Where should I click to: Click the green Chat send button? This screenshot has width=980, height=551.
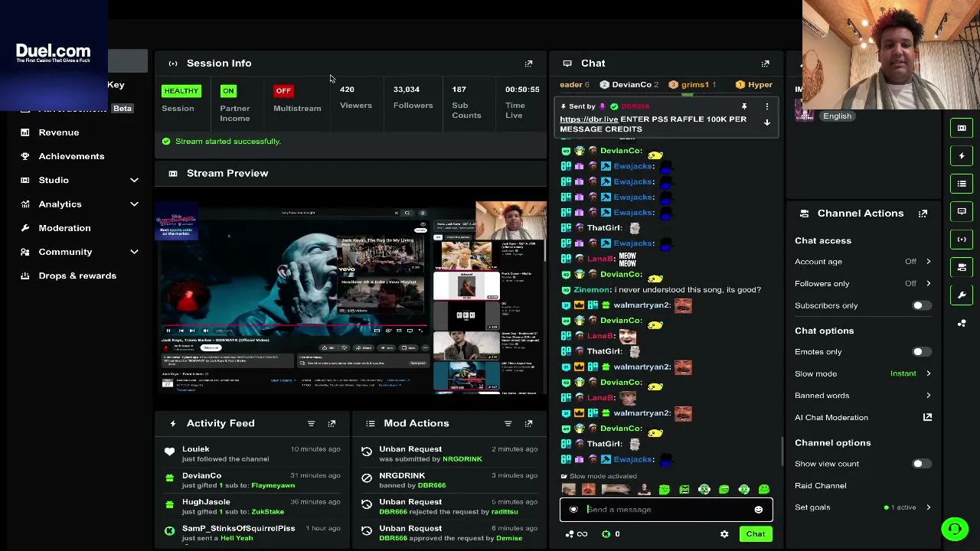tap(756, 534)
